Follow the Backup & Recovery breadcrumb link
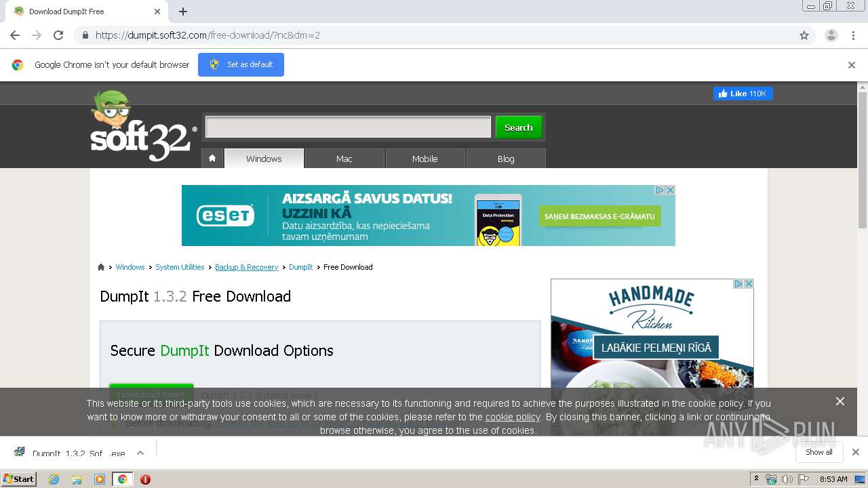The image size is (868, 488). tap(246, 267)
